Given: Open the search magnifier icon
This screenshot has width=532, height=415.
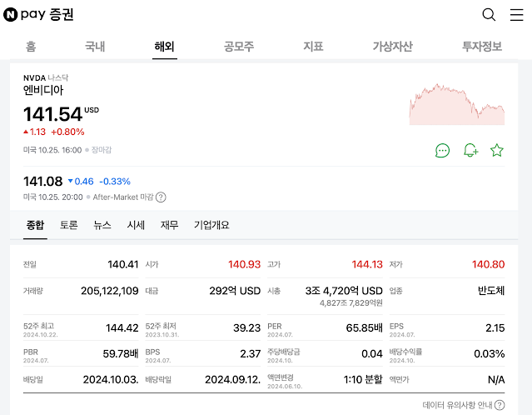Looking at the screenshot, I should tap(489, 15).
